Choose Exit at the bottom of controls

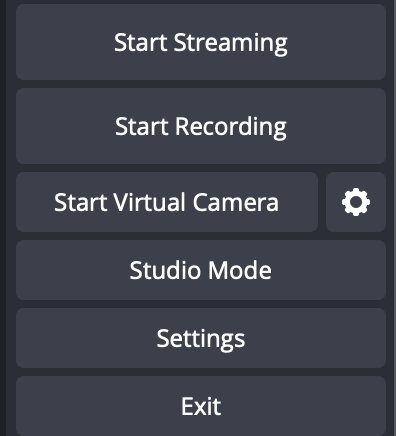[x=201, y=406]
